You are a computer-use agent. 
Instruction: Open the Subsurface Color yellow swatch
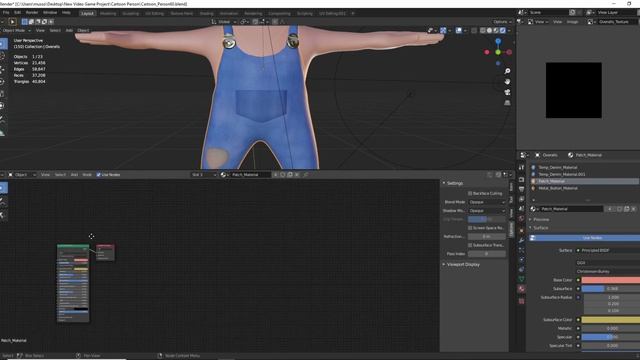pos(611,320)
